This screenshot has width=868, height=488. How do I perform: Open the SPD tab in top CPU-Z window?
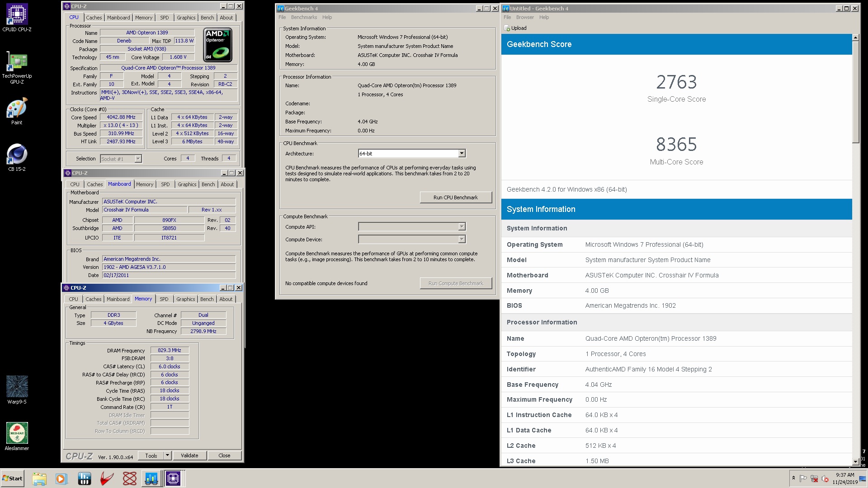165,18
